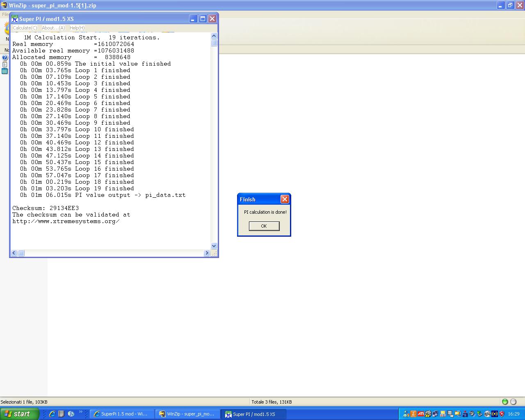This screenshot has width=525, height=420.
Task: Switch to Super PI / mod1.5 XS taskbar button
Action: pyautogui.click(x=253, y=414)
